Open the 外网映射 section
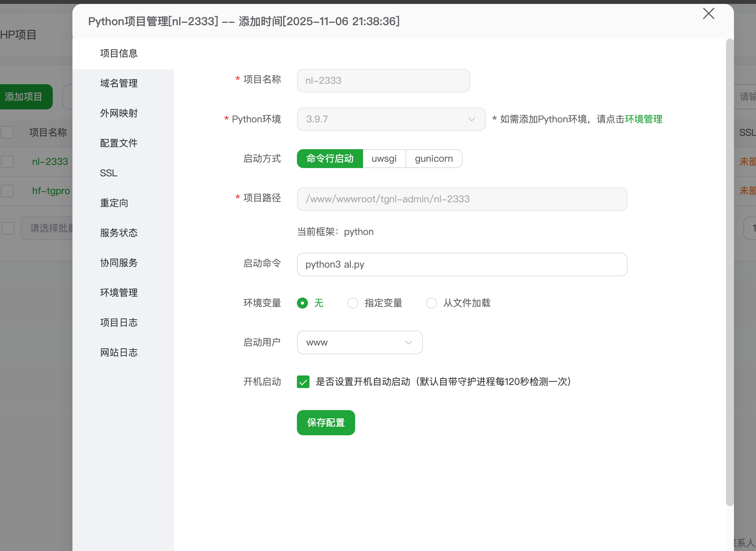 [119, 113]
